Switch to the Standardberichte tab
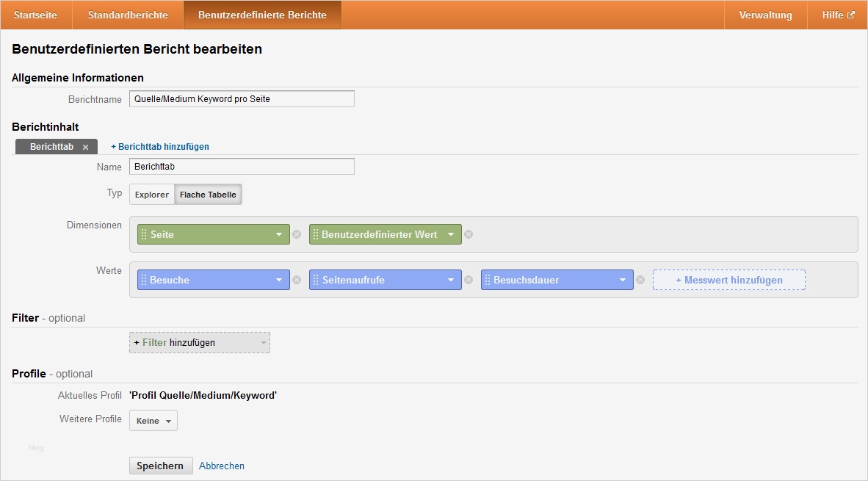This screenshot has width=868, height=481. coord(127,14)
